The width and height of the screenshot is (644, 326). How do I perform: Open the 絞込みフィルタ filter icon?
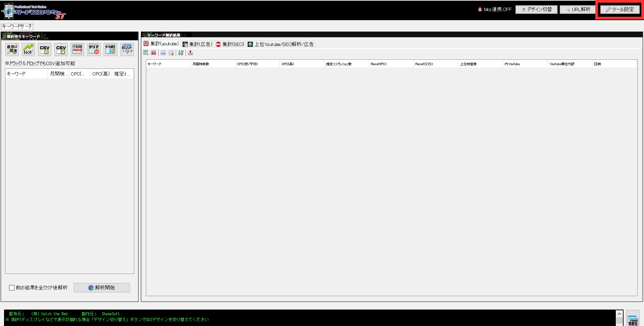(x=127, y=49)
